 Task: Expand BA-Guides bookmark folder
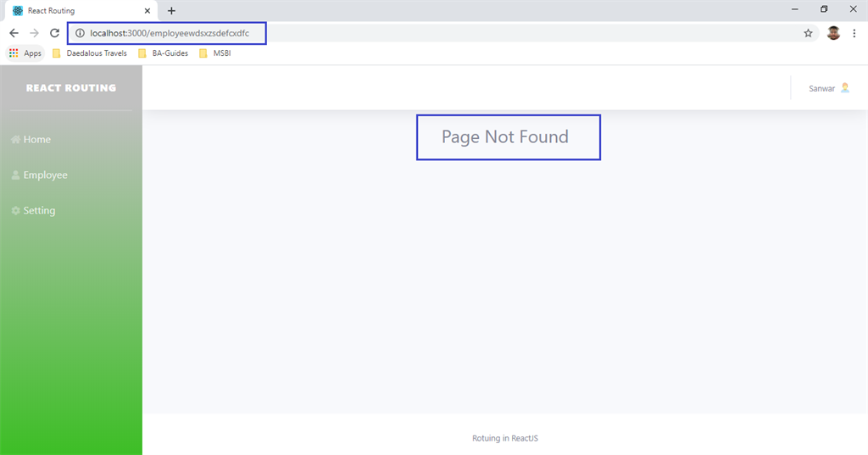pyautogui.click(x=164, y=53)
